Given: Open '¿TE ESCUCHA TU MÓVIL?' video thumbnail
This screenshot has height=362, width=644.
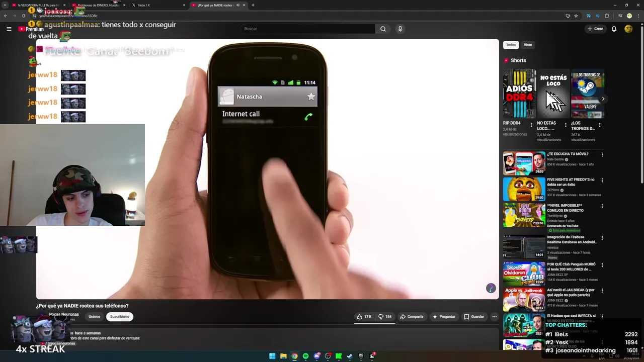Looking at the screenshot, I should [x=524, y=163].
